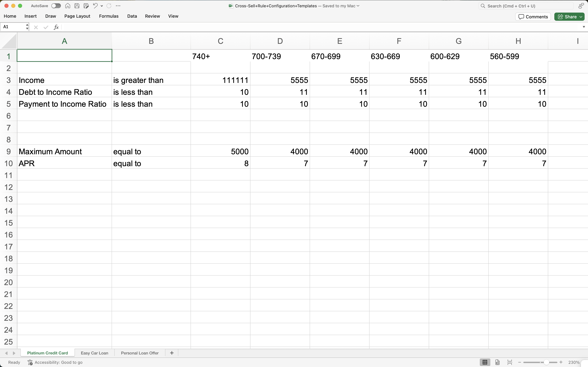Click the Save As icon with pencil
588x367 pixels.
point(86,6)
